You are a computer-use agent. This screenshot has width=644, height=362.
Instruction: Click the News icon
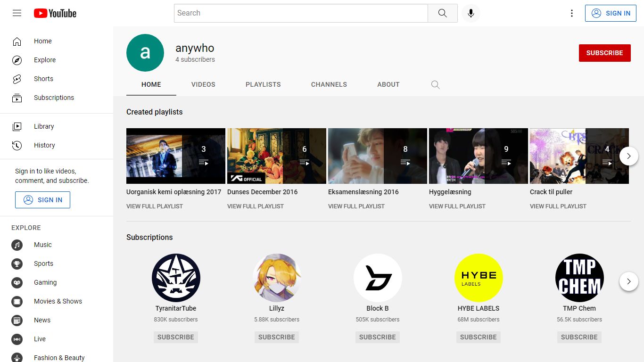coord(17,321)
